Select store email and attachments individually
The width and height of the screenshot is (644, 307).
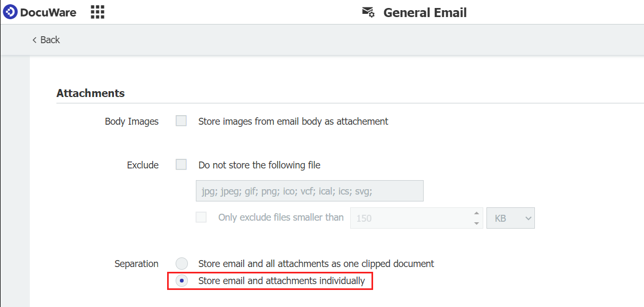[181, 280]
